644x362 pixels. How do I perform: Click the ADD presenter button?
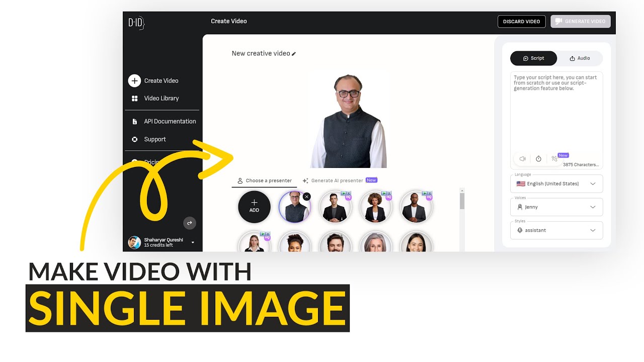pyautogui.click(x=254, y=207)
